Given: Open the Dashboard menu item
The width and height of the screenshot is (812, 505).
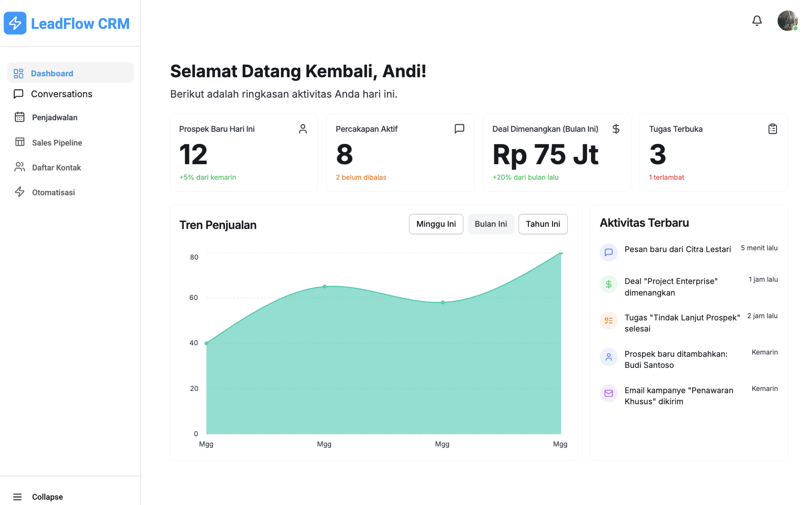Looking at the screenshot, I should click(70, 73).
